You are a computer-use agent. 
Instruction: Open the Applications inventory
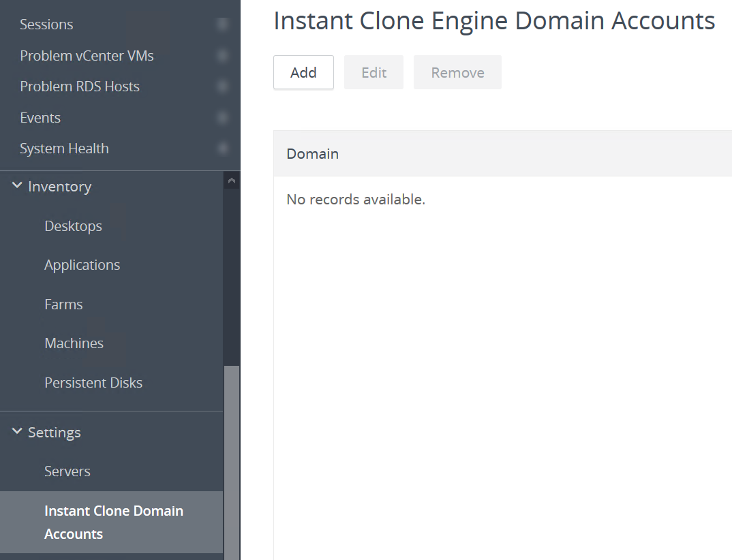(x=82, y=264)
